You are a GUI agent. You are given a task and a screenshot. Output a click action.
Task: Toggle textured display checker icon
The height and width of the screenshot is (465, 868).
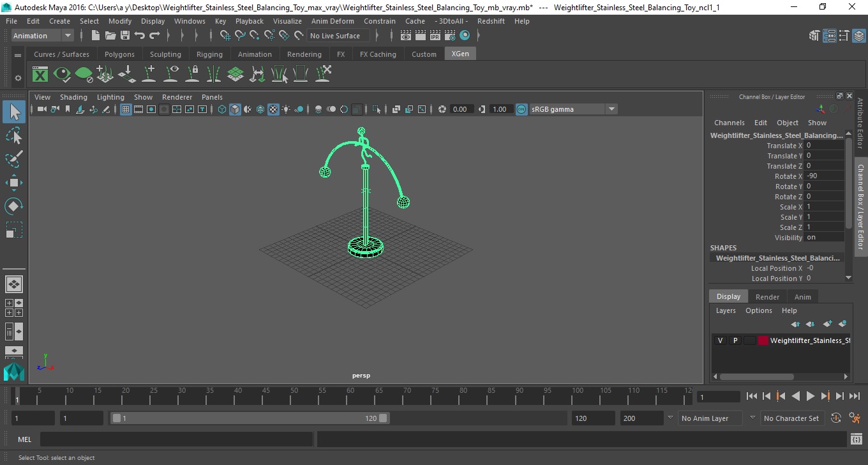(273, 109)
